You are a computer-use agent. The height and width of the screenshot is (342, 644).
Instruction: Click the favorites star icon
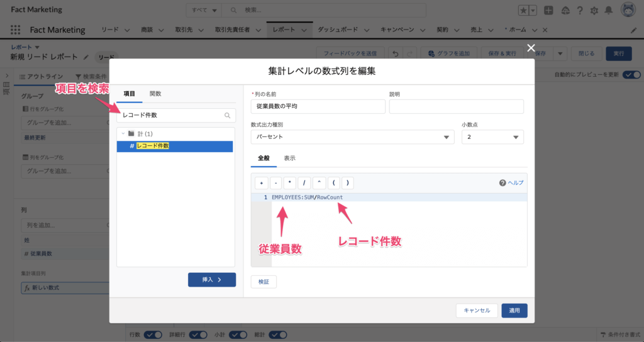click(x=523, y=11)
